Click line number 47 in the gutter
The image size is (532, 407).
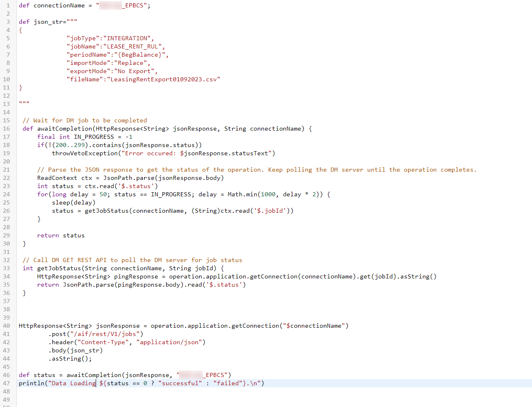(x=6, y=383)
